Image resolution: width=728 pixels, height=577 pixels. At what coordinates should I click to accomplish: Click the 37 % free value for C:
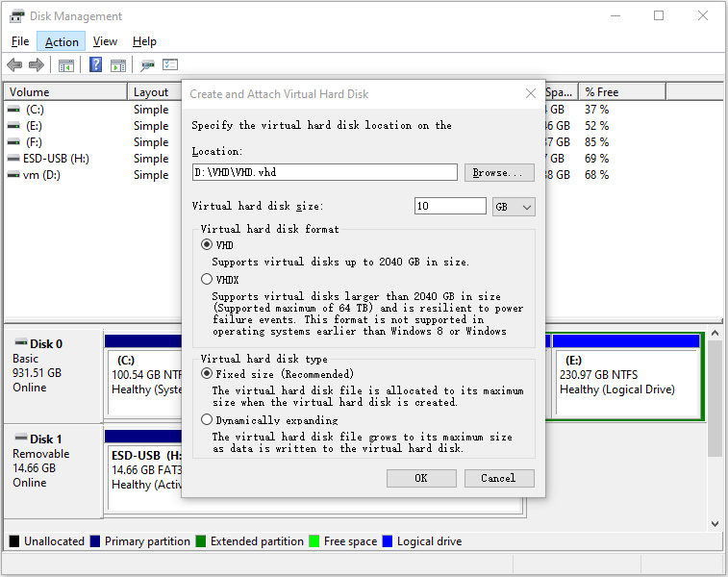(x=596, y=110)
